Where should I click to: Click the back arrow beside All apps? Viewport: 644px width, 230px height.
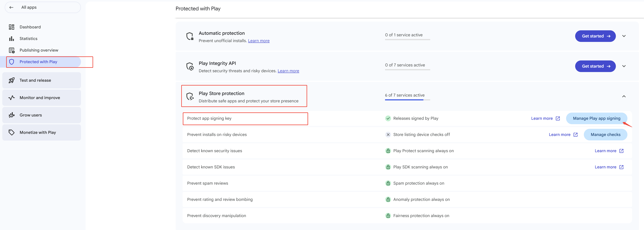[x=11, y=8]
